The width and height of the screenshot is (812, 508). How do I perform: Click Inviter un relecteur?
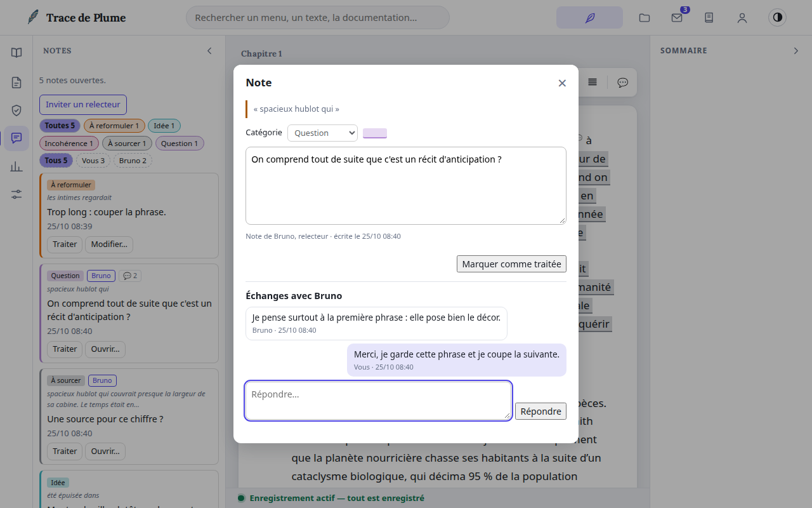click(x=83, y=105)
